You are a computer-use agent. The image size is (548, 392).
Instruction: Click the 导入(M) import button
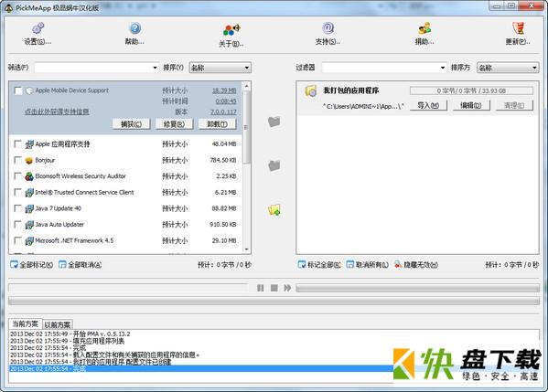point(428,105)
